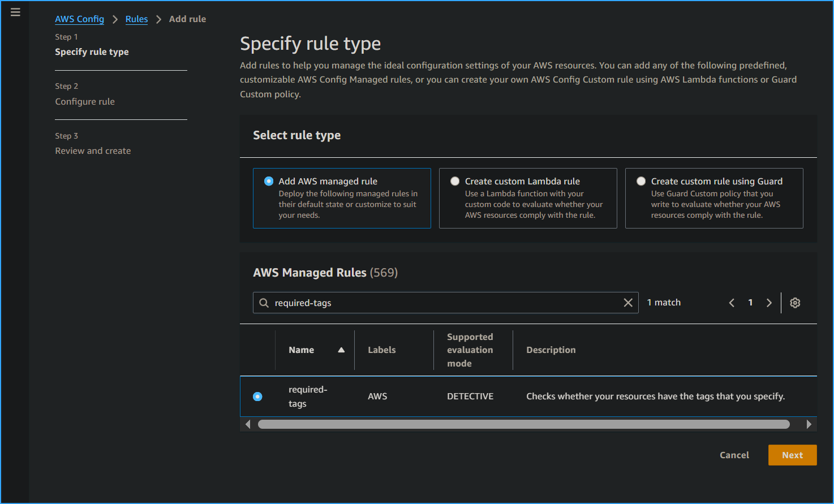Viewport: 834px width, 504px height.
Task: Open the navigation sidebar hamburger menu
Action: [x=15, y=11]
